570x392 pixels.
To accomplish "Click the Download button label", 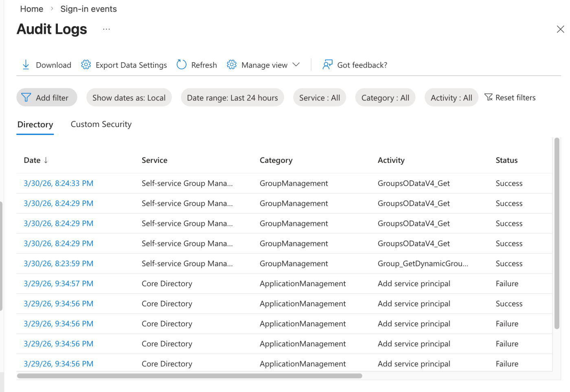I will pos(54,65).
